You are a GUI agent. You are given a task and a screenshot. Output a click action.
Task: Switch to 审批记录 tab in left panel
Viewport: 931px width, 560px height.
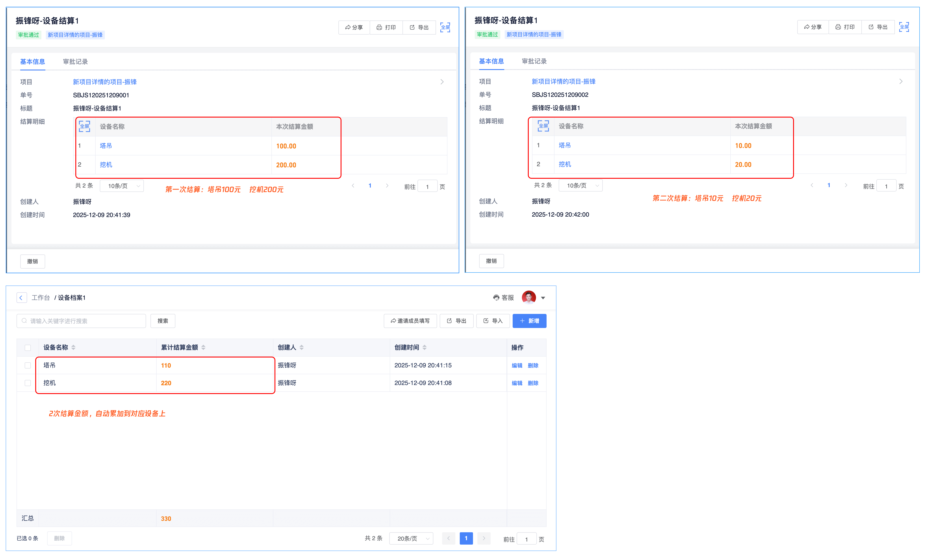coord(75,61)
